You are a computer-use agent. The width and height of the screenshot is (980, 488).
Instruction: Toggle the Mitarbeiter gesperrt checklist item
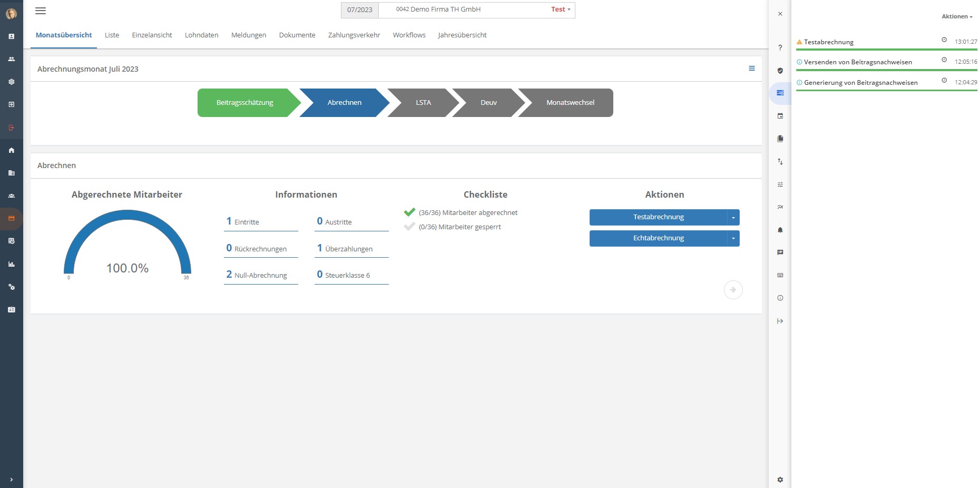click(x=409, y=227)
